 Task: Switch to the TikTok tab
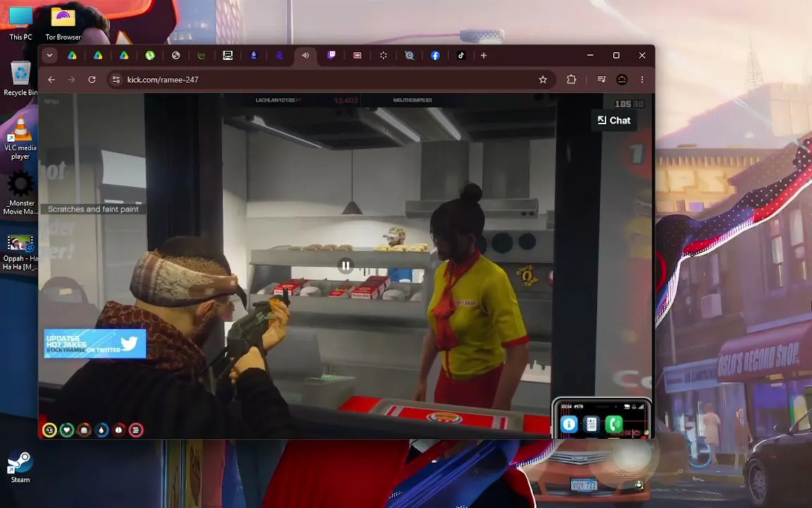tap(461, 56)
